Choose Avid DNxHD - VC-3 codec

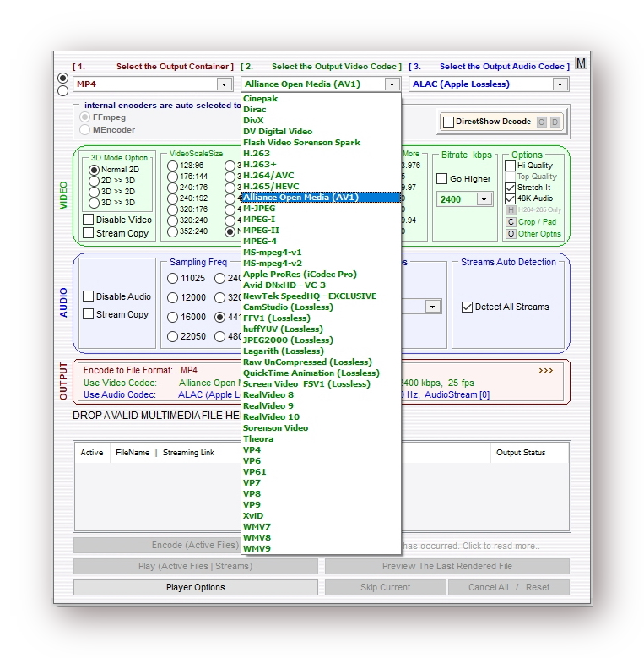[x=322, y=285]
